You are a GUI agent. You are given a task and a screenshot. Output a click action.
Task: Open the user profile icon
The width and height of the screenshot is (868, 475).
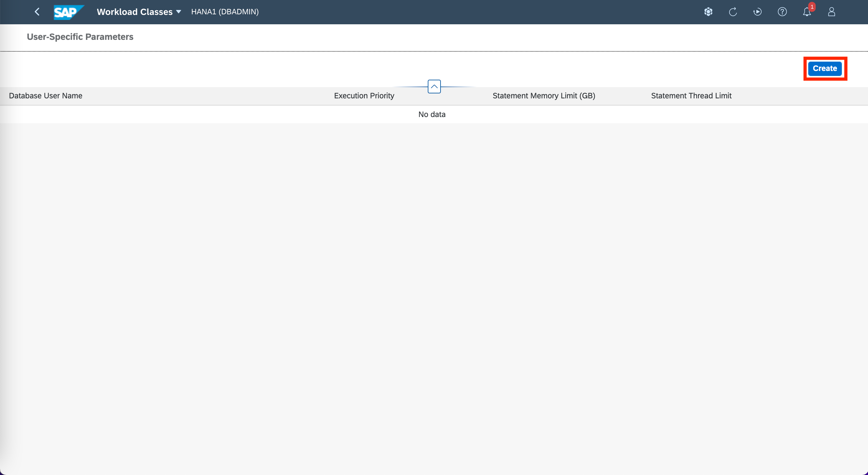[831, 12]
